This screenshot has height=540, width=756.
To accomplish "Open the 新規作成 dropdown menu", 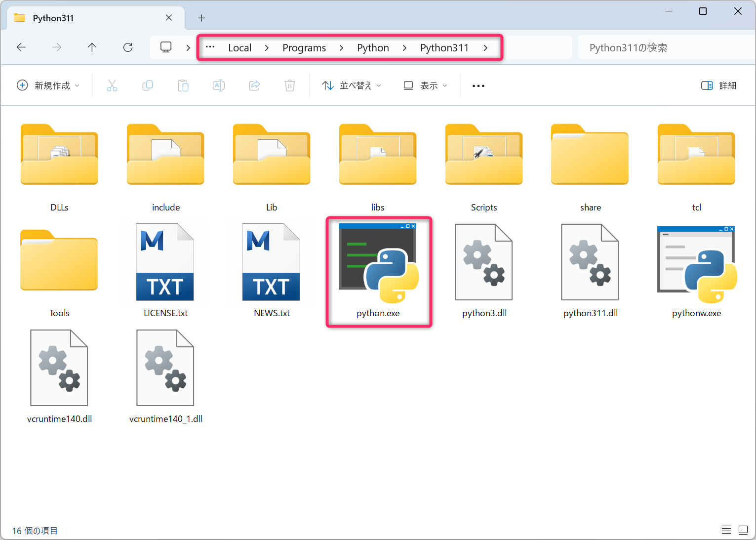I will 48,85.
